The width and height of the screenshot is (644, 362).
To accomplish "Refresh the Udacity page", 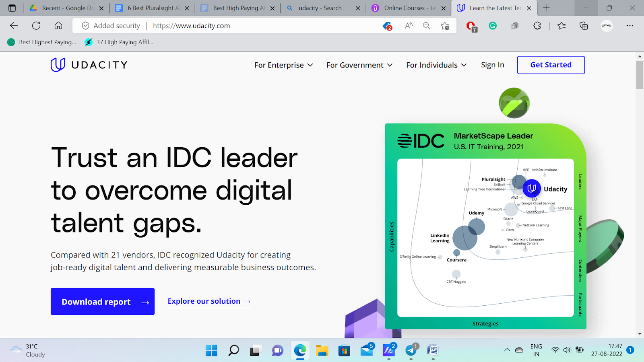I will 36,26.
